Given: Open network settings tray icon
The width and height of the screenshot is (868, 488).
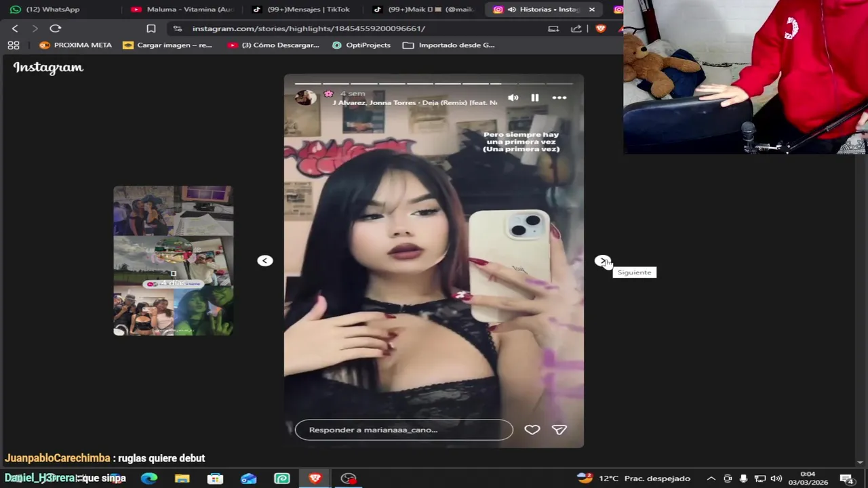Looking at the screenshot, I should coord(760,479).
